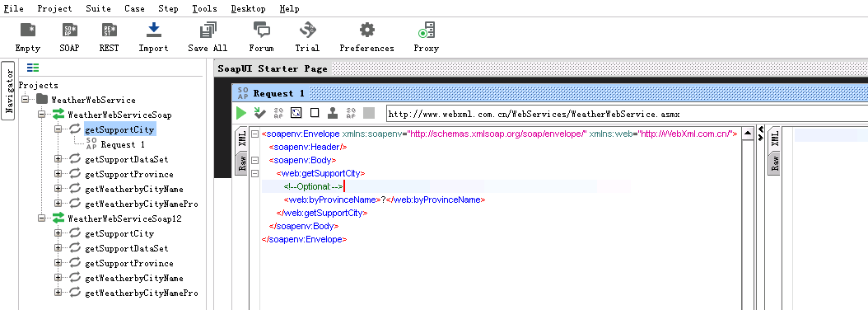Screen dimensions: 868x310
Task: Expand getSupportCity under WeatherWebServiceSoap12
Action: (58, 233)
